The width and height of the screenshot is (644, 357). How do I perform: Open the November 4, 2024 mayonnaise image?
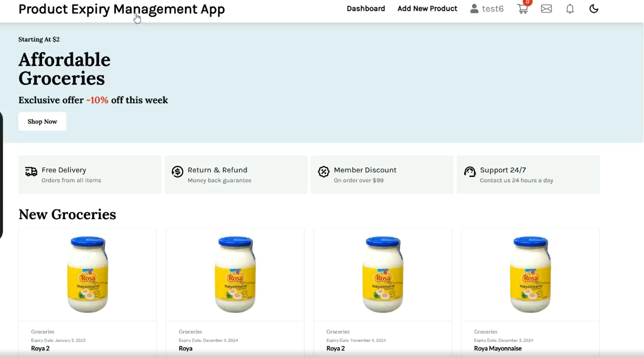pos(383,274)
